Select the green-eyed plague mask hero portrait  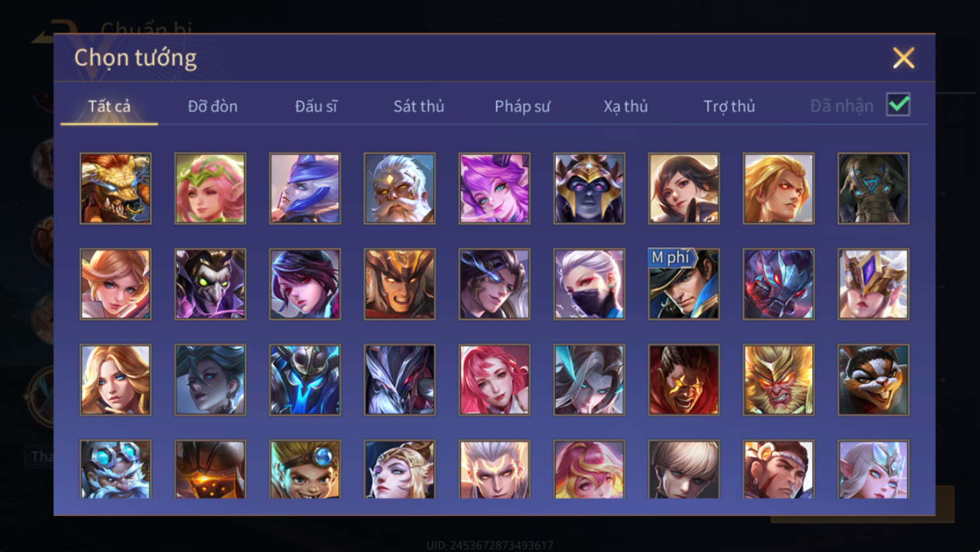(210, 284)
